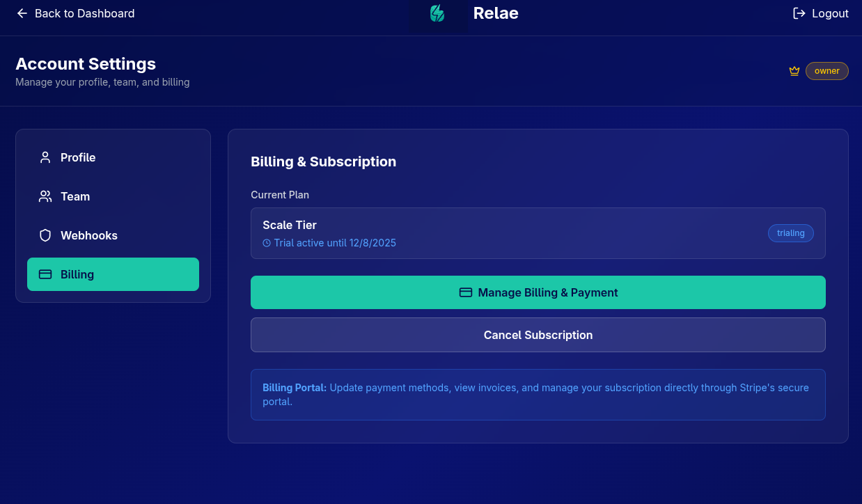
Task: Return via Back to Dashboard link
Action: coord(84,13)
